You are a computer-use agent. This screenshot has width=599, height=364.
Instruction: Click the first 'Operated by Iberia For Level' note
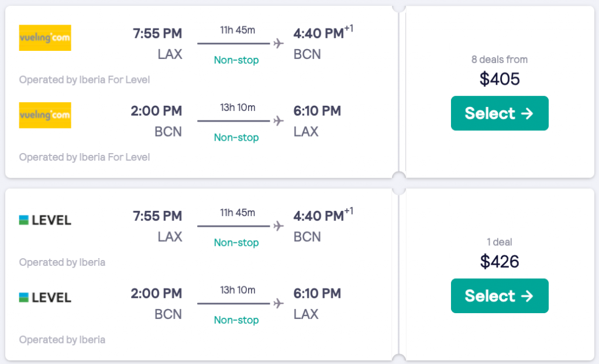coord(84,79)
